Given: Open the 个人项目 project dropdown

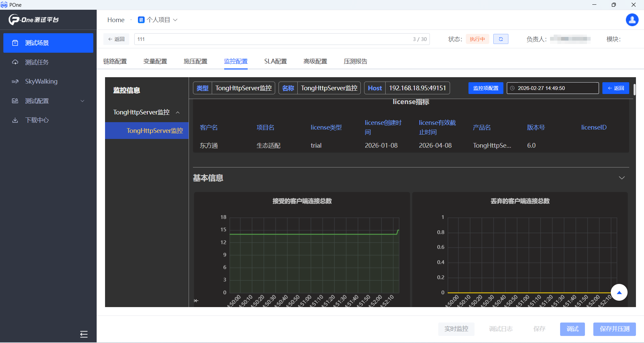Looking at the screenshot, I should [x=158, y=20].
